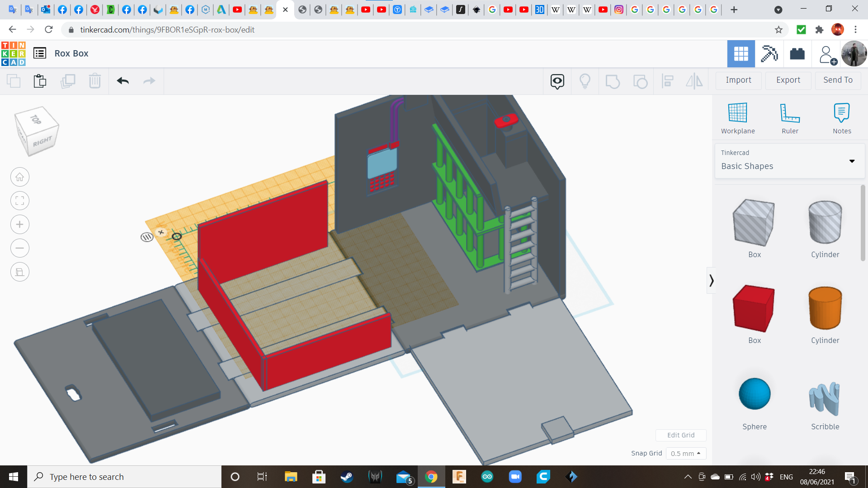Click the Import button

point(738,80)
